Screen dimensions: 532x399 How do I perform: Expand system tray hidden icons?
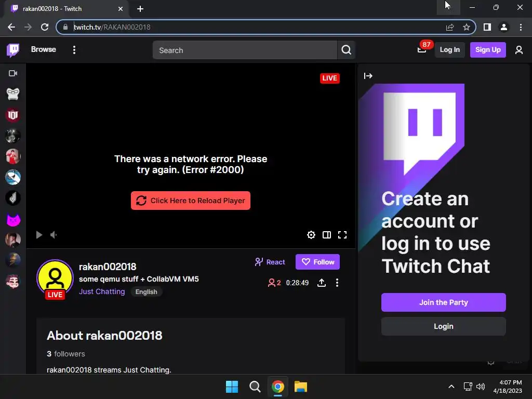click(451, 387)
